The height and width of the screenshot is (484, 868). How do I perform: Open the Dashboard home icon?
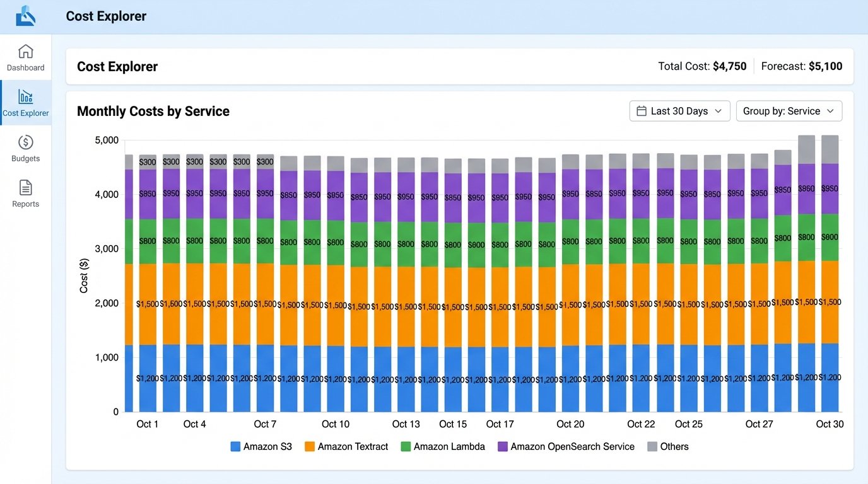pos(26,52)
